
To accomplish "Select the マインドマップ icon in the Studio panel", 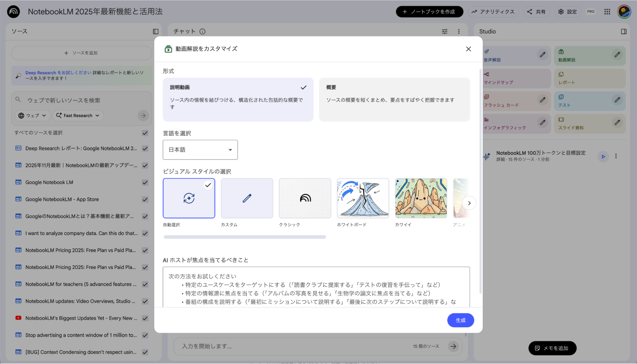I will point(486,78).
